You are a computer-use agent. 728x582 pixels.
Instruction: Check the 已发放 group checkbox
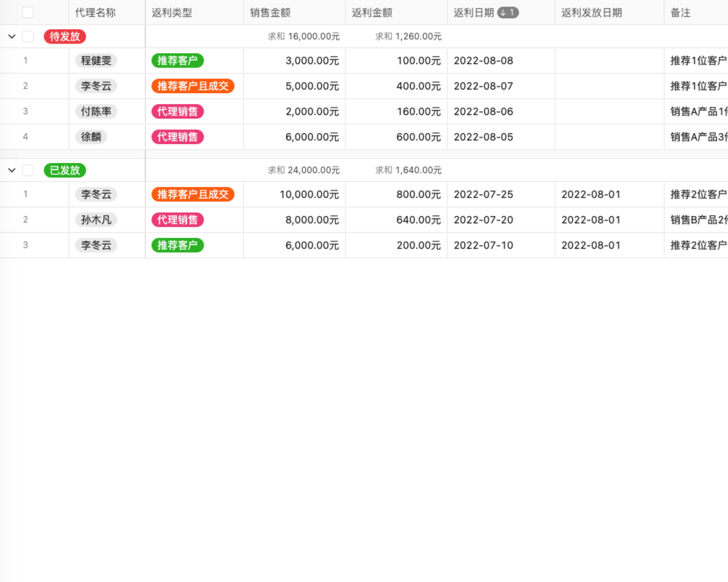tap(28, 170)
